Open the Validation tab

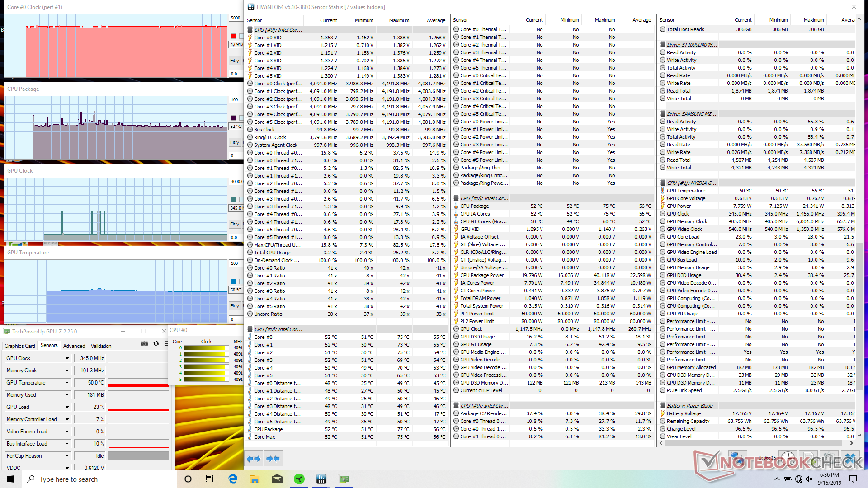pos(101,346)
